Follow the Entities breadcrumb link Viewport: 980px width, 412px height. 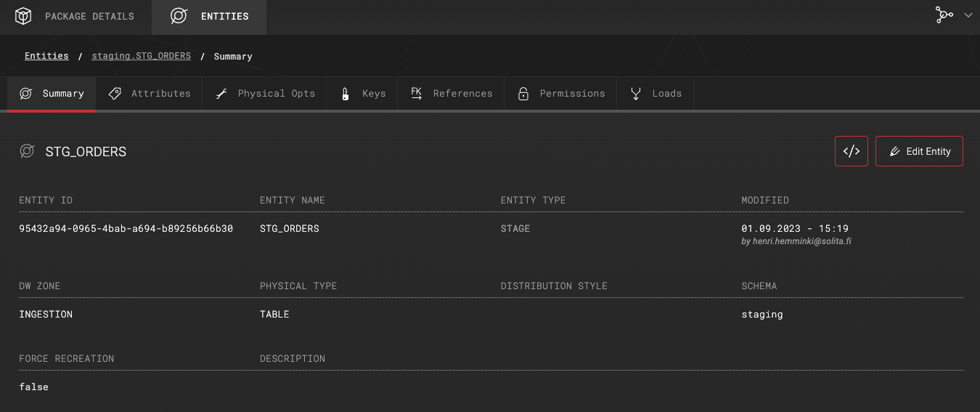click(x=46, y=56)
